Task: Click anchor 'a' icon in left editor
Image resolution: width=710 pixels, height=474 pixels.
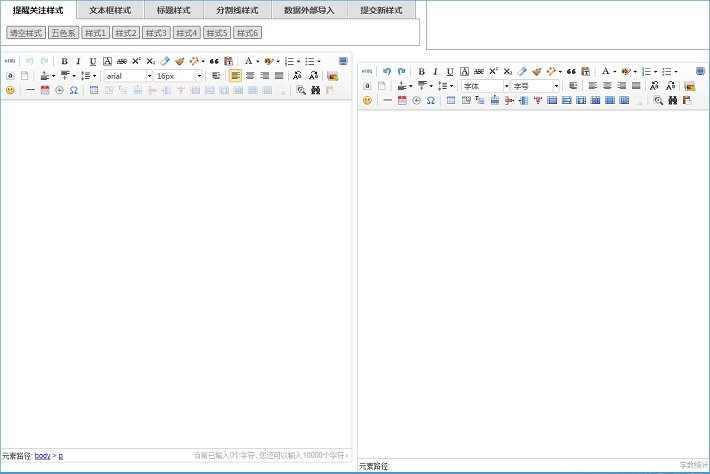Action: coord(10,76)
